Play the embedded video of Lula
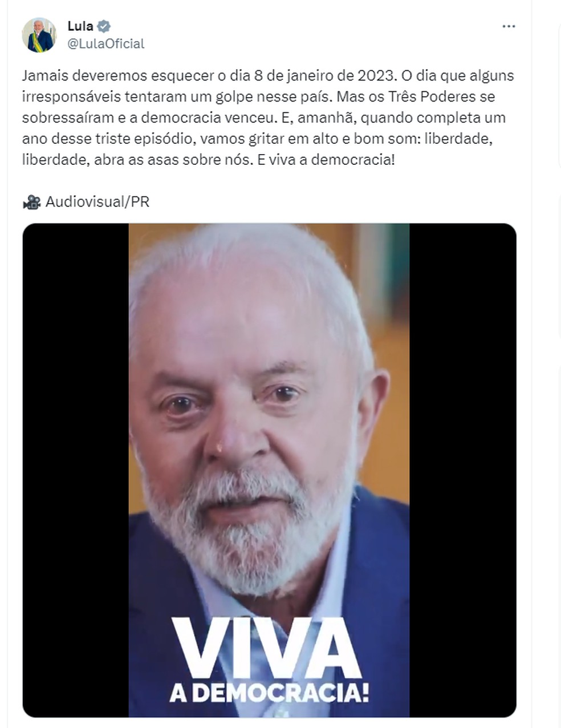The width and height of the screenshot is (561, 728). point(269,470)
